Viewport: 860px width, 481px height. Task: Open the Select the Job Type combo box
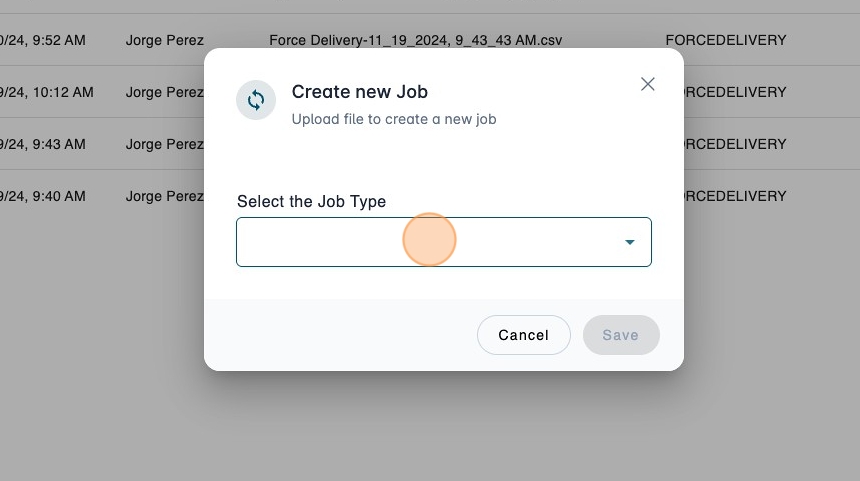[430, 242]
